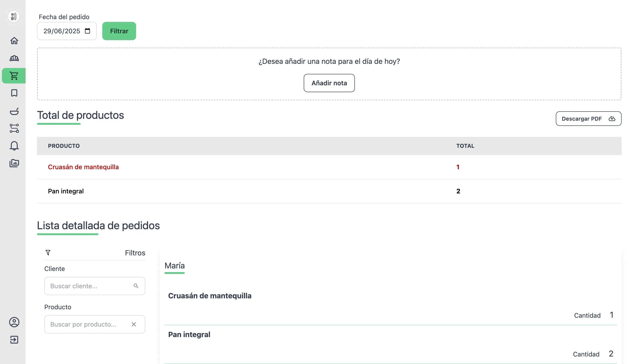The height and width of the screenshot is (364, 633).
Task: Clear the product search with X
Action: coord(134,324)
